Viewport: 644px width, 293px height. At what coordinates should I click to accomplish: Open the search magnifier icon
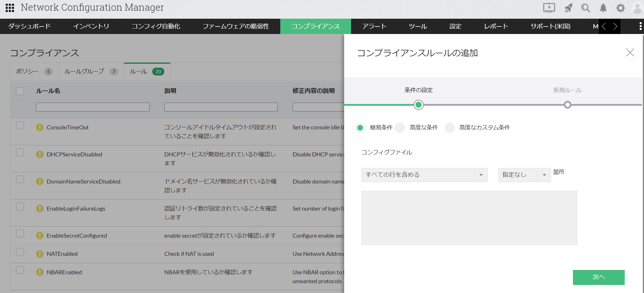coord(585,8)
